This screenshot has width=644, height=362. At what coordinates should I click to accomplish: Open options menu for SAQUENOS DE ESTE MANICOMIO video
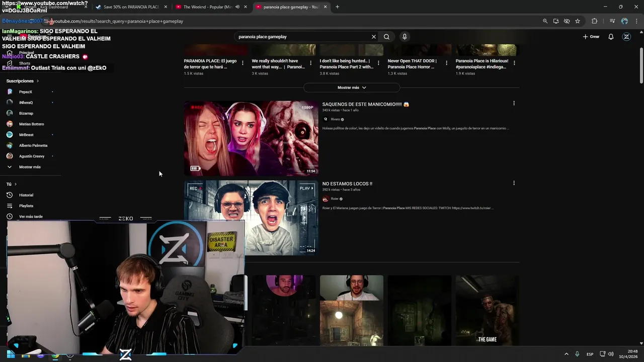pos(514,103)
